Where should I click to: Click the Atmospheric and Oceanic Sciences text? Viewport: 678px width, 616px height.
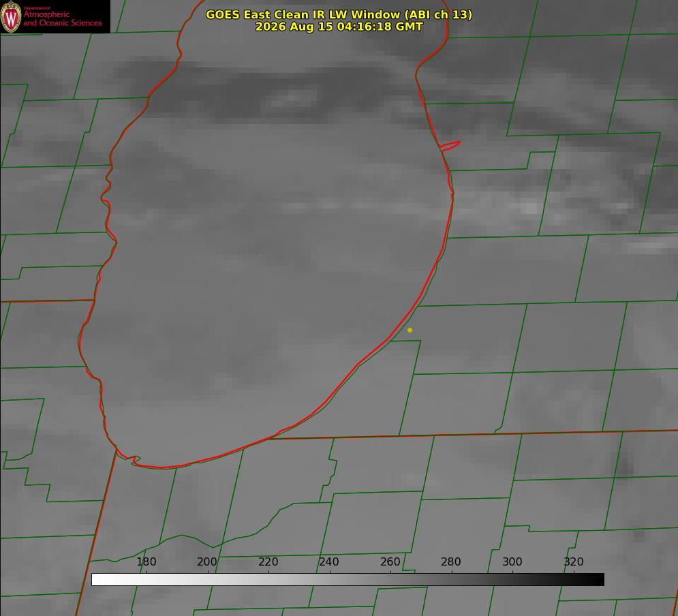(62, 18)
